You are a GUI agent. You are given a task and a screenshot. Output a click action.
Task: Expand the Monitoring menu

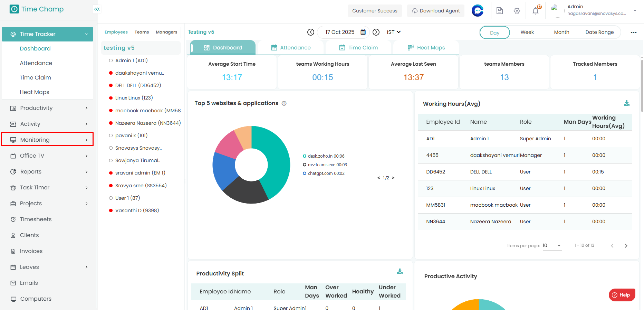(x=47, y=140)
